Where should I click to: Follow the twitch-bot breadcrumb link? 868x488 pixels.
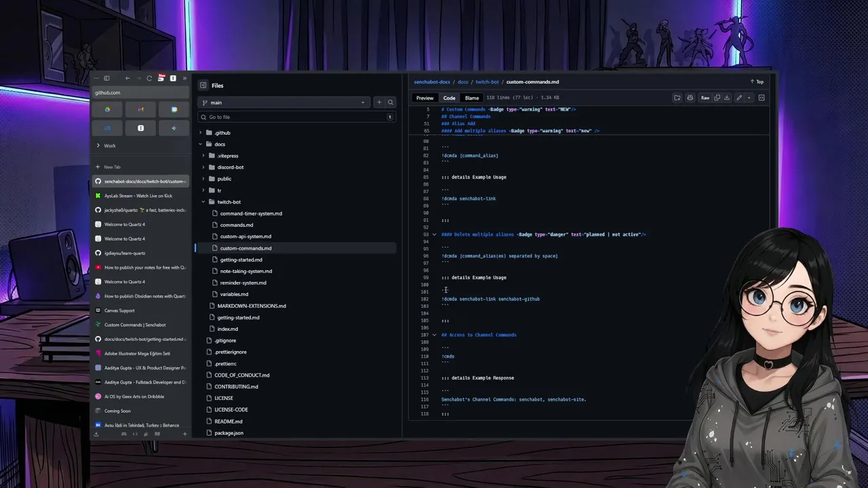[x=487, y=82]
